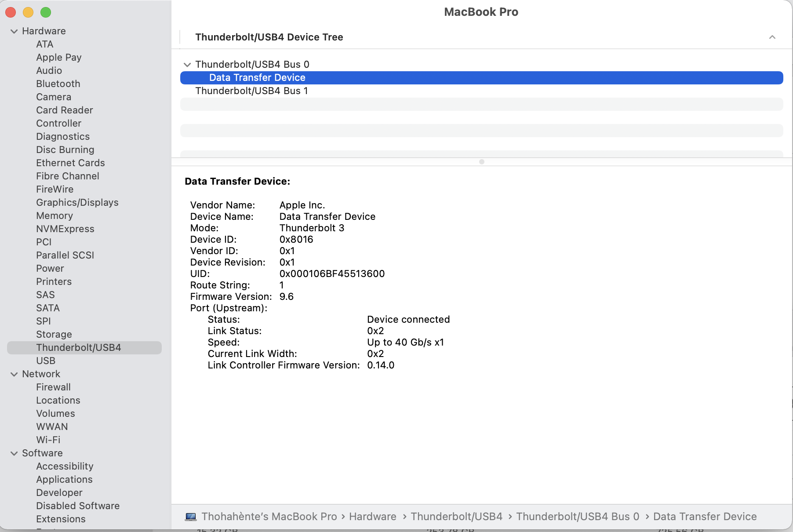Open FireWire in the sidebar
Screen dimensions: 793x532
click(x=55, y=189)
